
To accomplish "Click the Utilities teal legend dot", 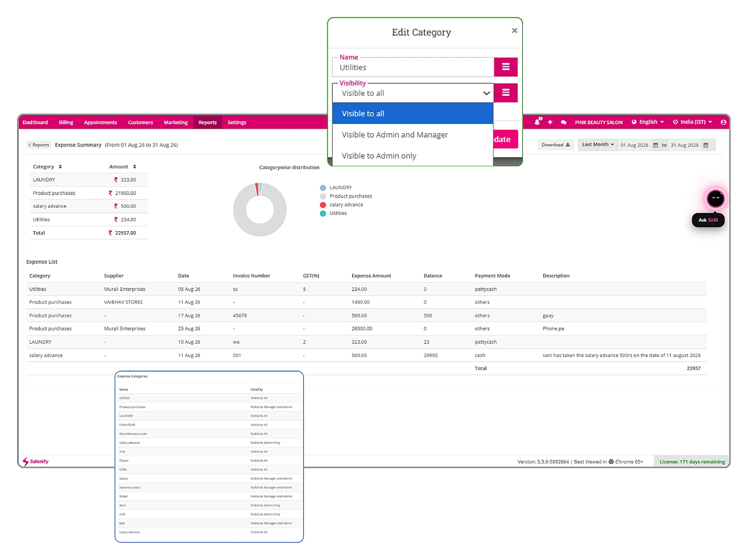I will click(323, 213).
